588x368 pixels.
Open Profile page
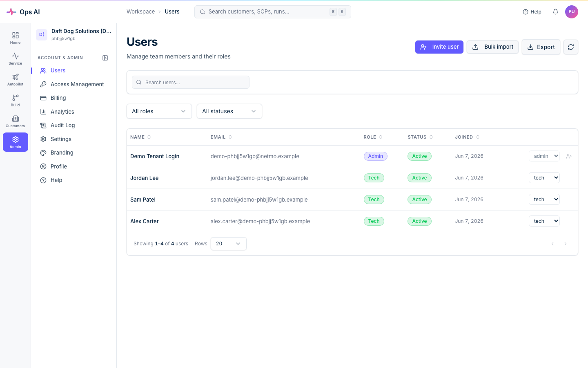[x=73, y=166]
